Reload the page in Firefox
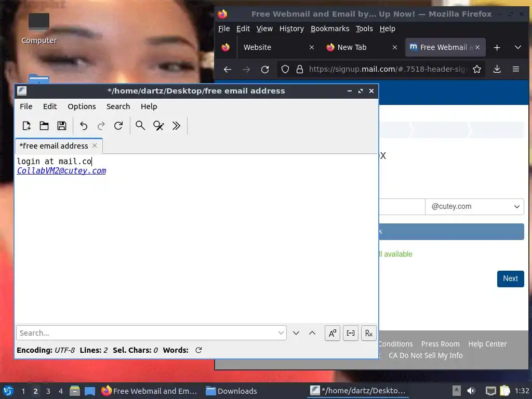The height and width of the screenshot is (399, 532). click(264, 69)
